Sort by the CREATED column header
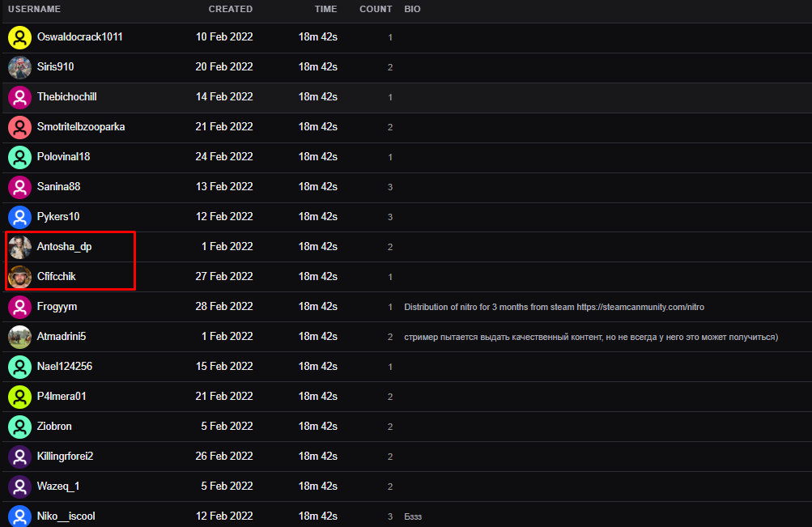 [x=230, y=9]
